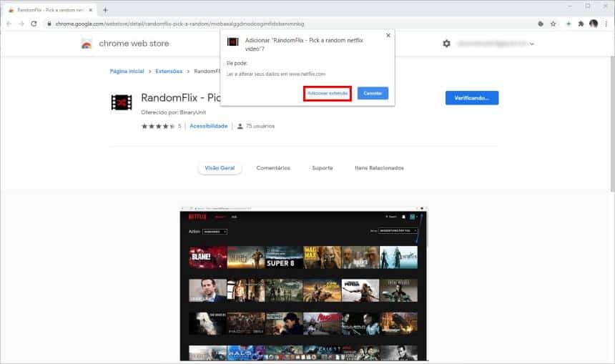Click the Netflix preview screenshot
Image resolution: width=615 pixels, height=364 pixels.
(304, 284)
